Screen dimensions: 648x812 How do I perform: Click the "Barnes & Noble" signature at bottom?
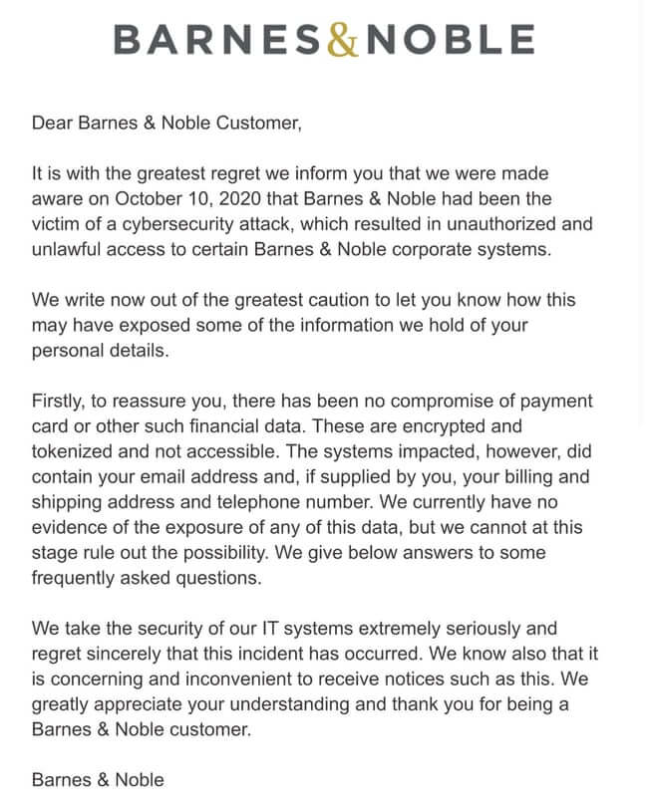coord(98,779)
